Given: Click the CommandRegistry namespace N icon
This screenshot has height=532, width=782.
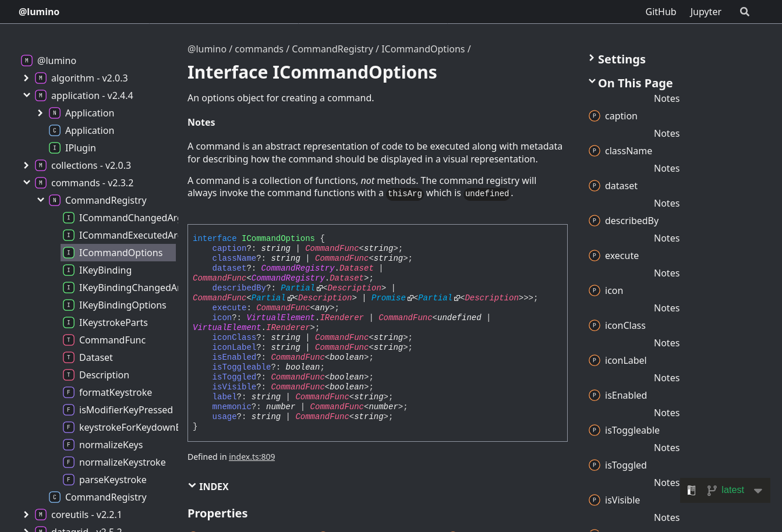Looking at the screenshot, I should click(x=54, y=200).
